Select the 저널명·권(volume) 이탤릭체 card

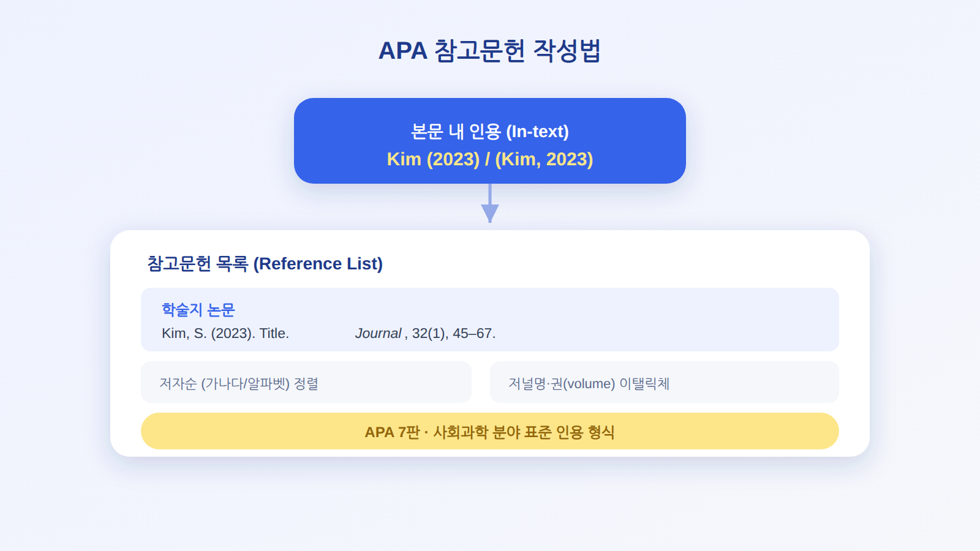point(665,382)
